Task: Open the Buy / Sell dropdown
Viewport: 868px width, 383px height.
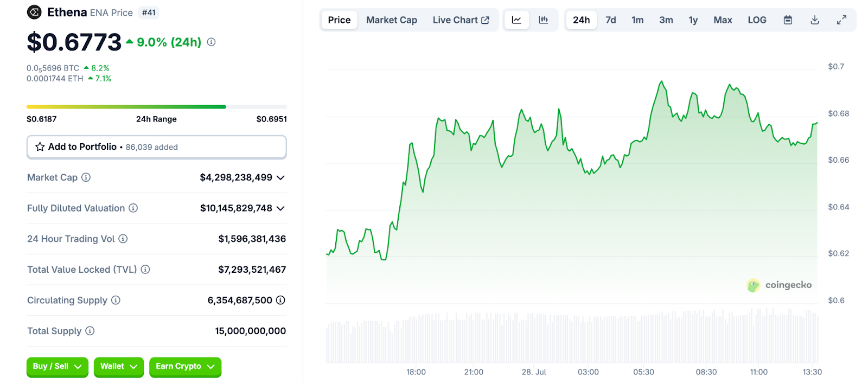Action: 57,367
